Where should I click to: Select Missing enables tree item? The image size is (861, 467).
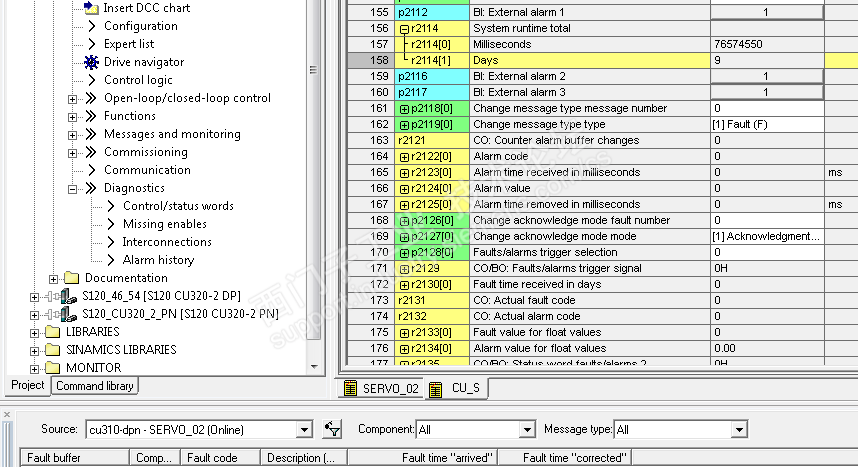tap(165, 224)
